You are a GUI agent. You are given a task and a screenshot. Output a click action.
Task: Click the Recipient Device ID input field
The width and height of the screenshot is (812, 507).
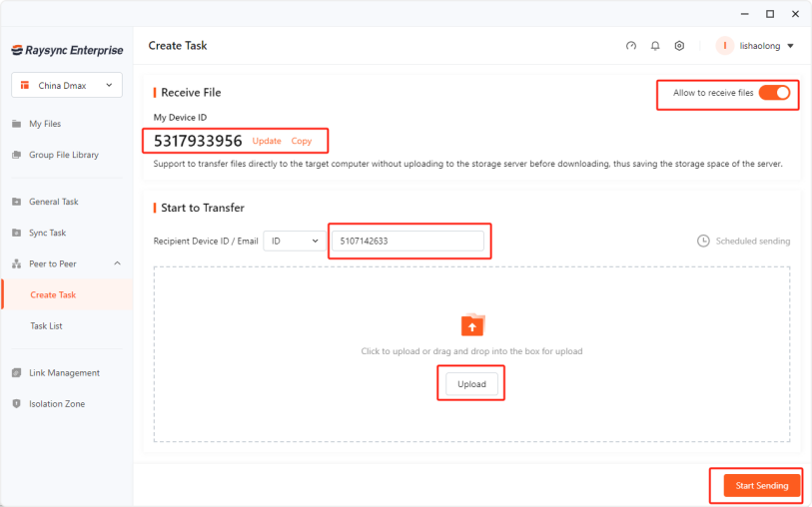pyautogui.click(x=407, y=242)
